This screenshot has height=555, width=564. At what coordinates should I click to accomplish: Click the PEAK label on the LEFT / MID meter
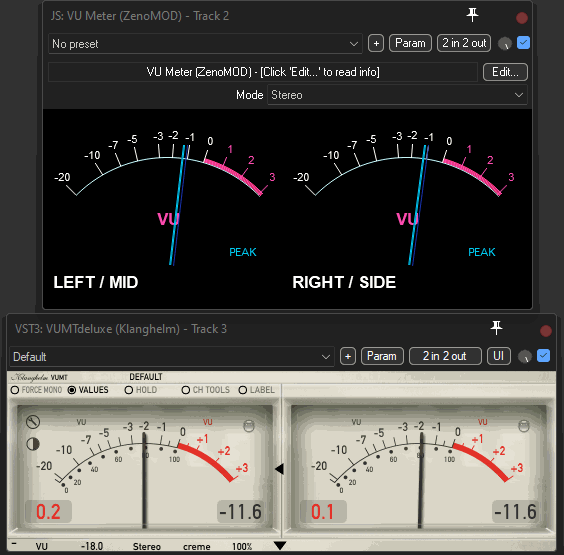[243, 252]
